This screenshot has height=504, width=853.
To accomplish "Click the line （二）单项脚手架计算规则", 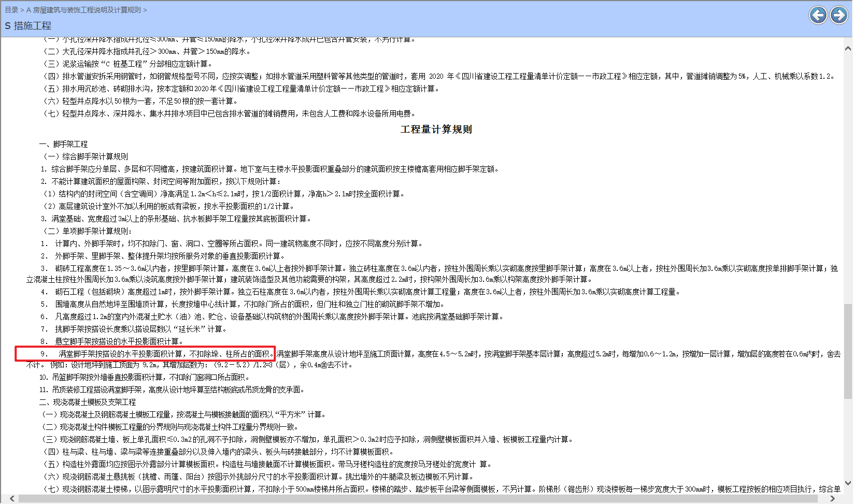I will click(88, 231).
